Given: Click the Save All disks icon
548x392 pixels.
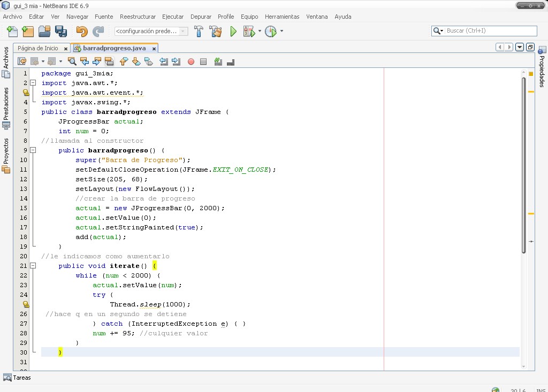Looking at the screenshot, I should coord(60,32).
